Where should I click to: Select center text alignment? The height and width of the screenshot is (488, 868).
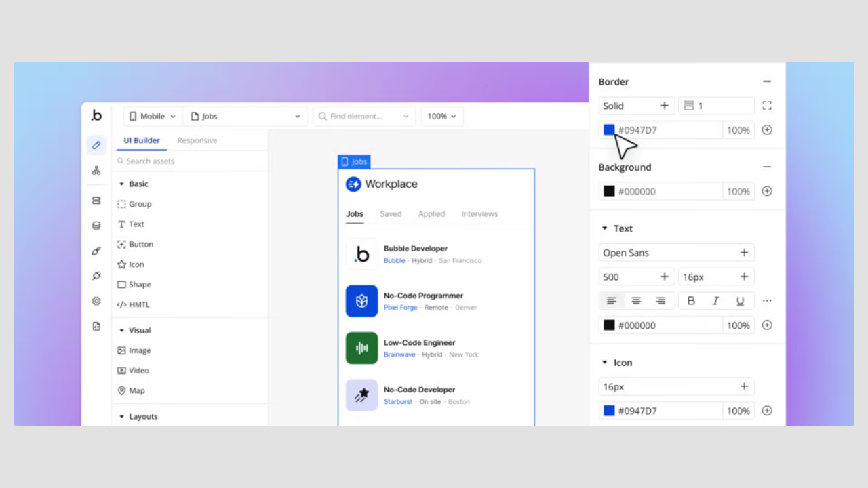point(636,301)
